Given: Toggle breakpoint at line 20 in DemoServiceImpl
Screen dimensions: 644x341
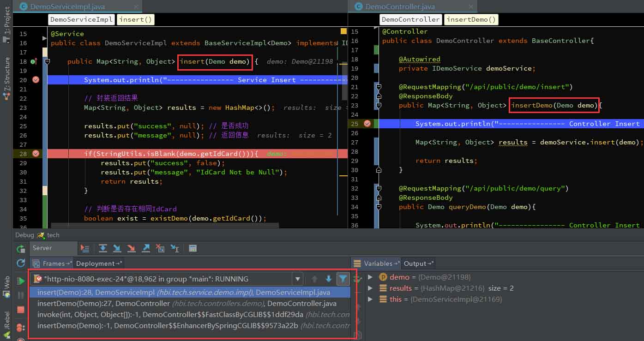Looking at the screenshot, I should pyautogui.click(x=36, y=80).
